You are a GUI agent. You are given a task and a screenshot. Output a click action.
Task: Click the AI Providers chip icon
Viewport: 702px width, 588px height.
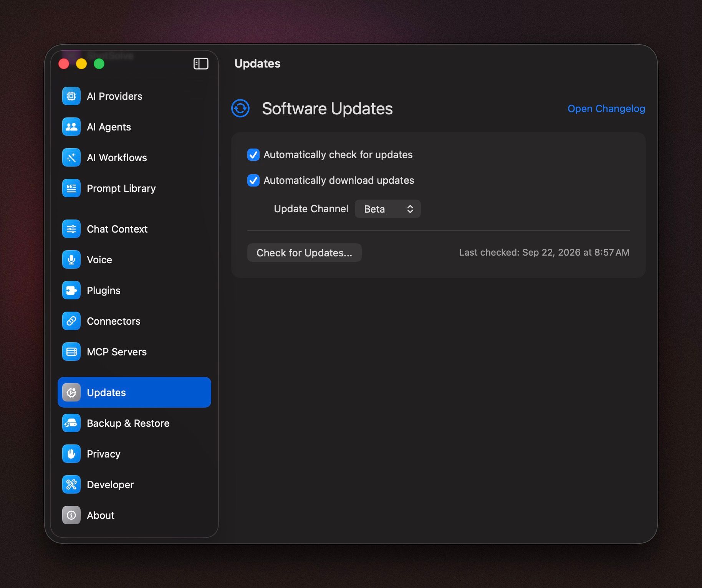coord(71,96)
